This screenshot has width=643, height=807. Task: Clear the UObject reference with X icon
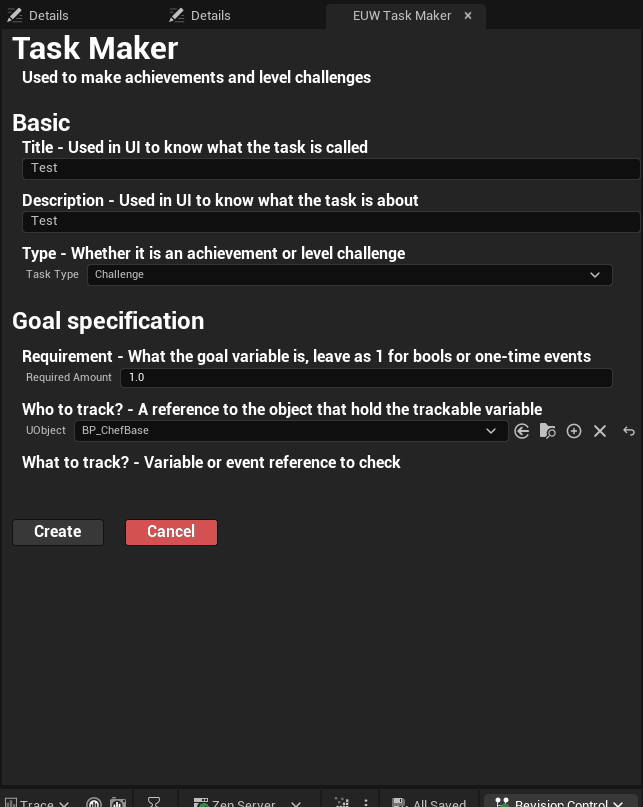(x=600, y=431)
